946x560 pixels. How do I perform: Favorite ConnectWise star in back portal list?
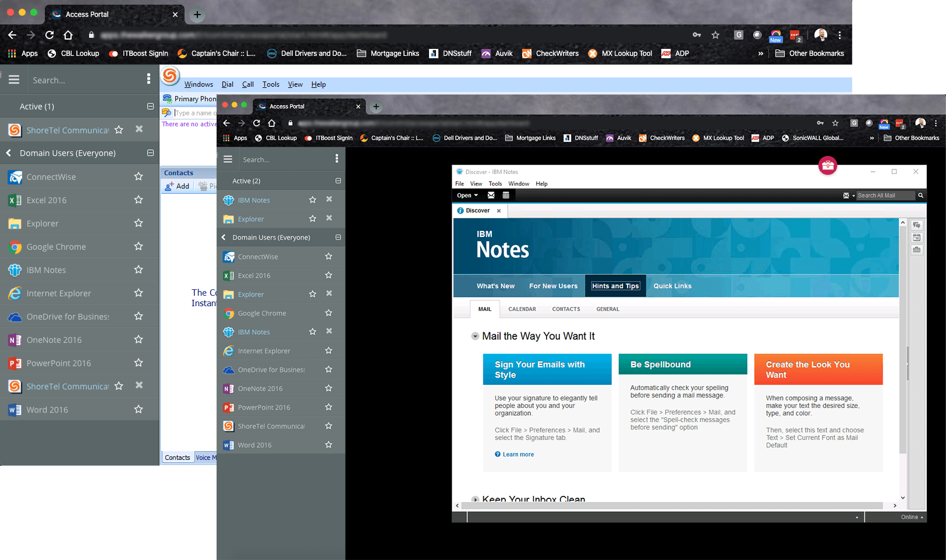[x=139, y=176]
